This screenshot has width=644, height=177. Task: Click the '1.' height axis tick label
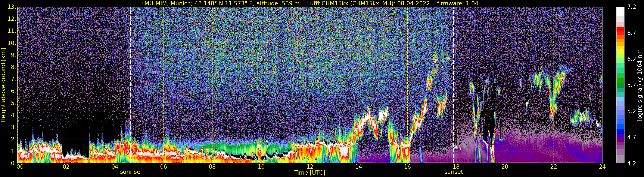[x=13, y=151]
